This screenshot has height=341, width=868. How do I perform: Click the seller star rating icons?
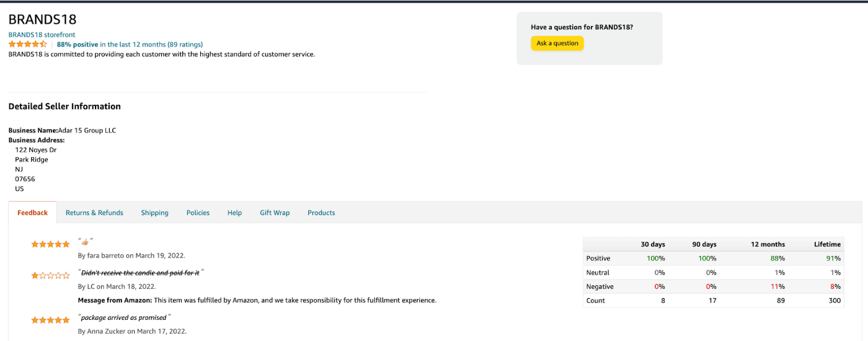27,44
